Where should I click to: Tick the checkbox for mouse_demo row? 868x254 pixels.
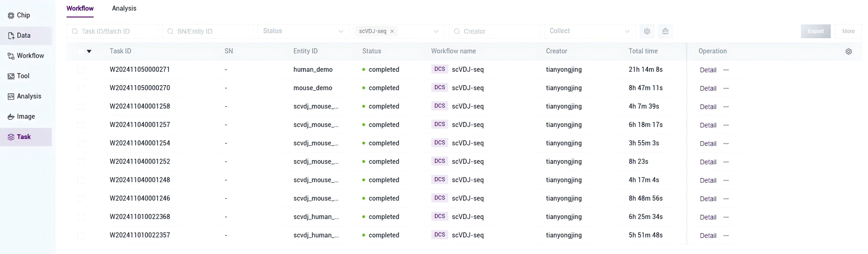click(81, 88)
